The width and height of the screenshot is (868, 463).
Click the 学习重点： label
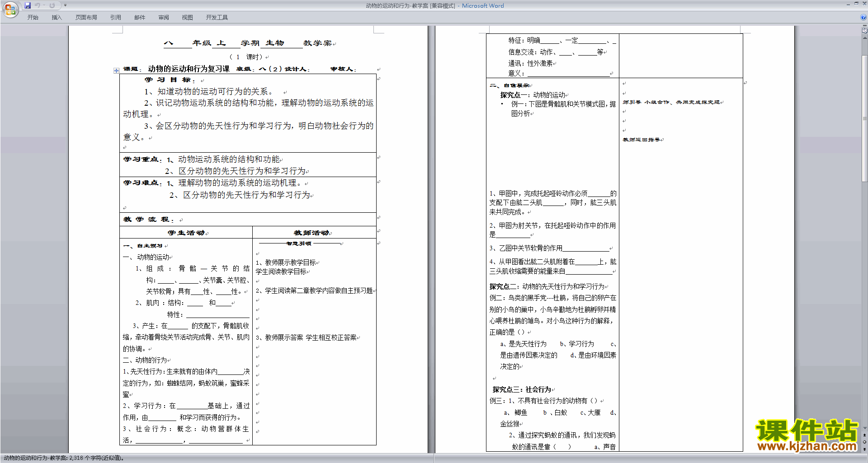143,159
